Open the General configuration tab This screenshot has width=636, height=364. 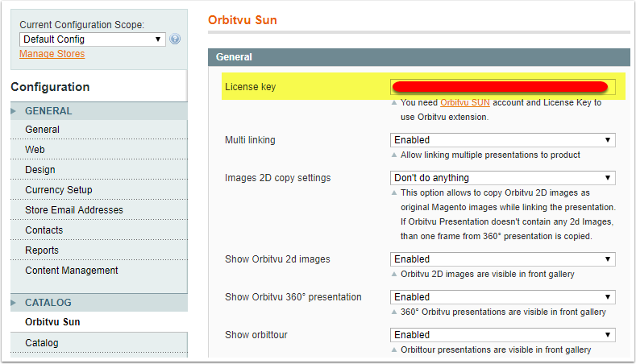99,130
